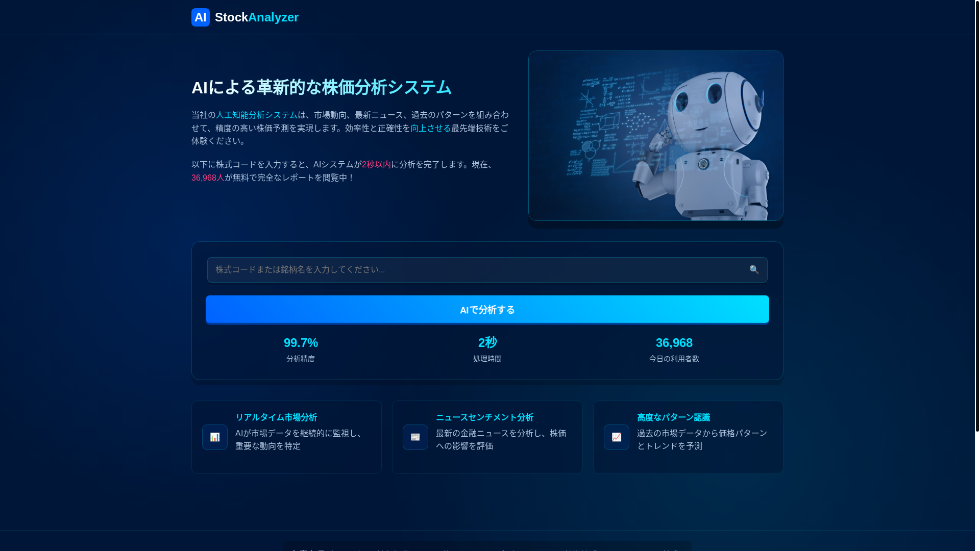The height and width of the screenshot is (551, 980).
Task: Click the AI logo badge
Action: coord(200,17)
